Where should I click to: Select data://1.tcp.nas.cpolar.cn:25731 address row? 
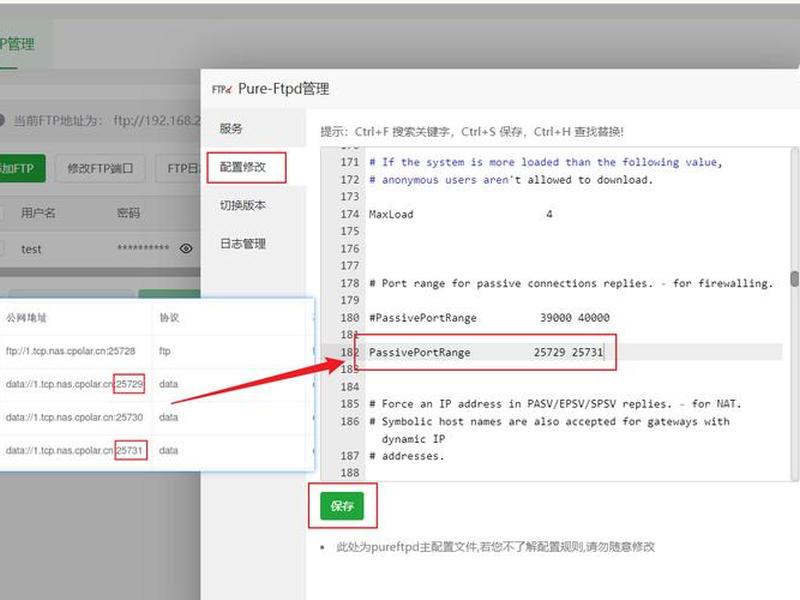pos(74,451)
